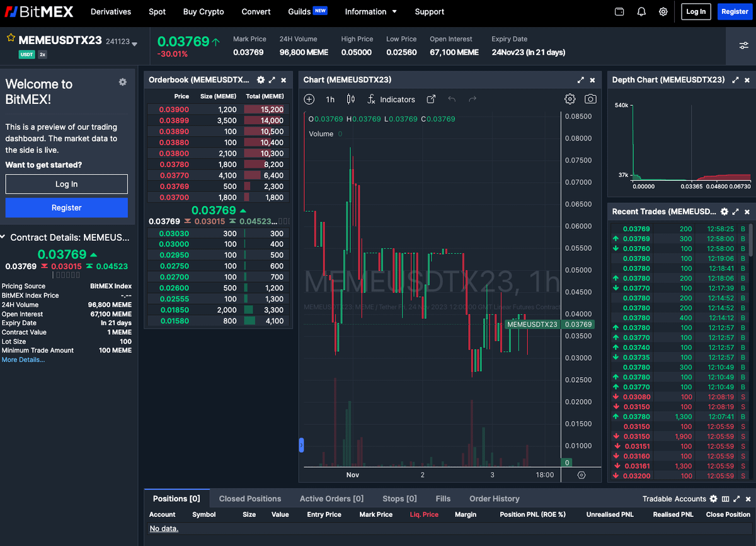Take a chart snapshot with the camera icon
This screenshot has width=756, height=546.
[x=590, y=99]
